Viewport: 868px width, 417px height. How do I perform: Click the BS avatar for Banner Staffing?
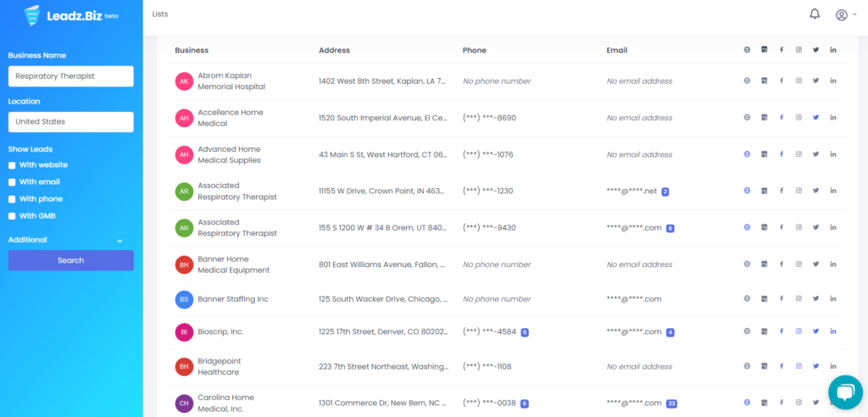184,299
